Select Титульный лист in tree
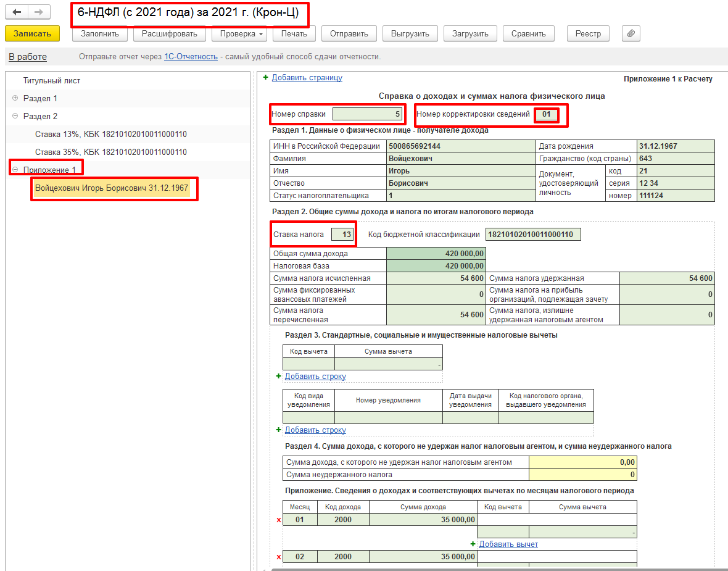This screenshot has width=728, height=571. (x=52, y=81)
